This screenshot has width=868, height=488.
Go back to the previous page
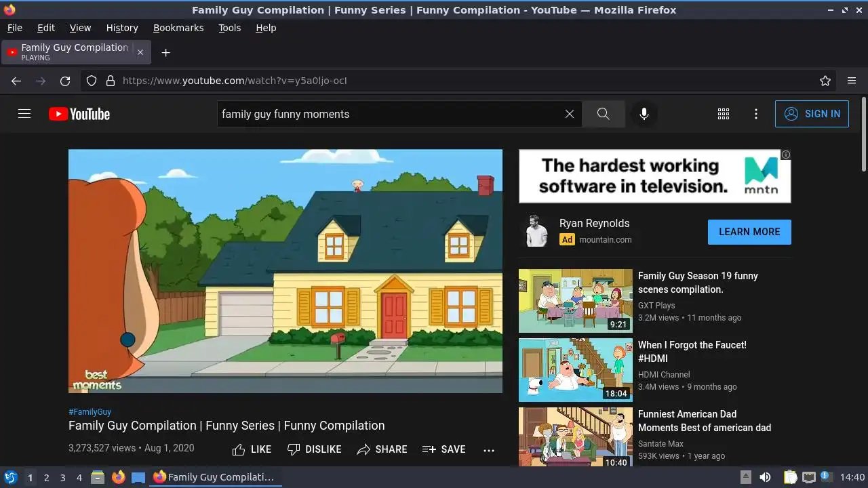16,81
